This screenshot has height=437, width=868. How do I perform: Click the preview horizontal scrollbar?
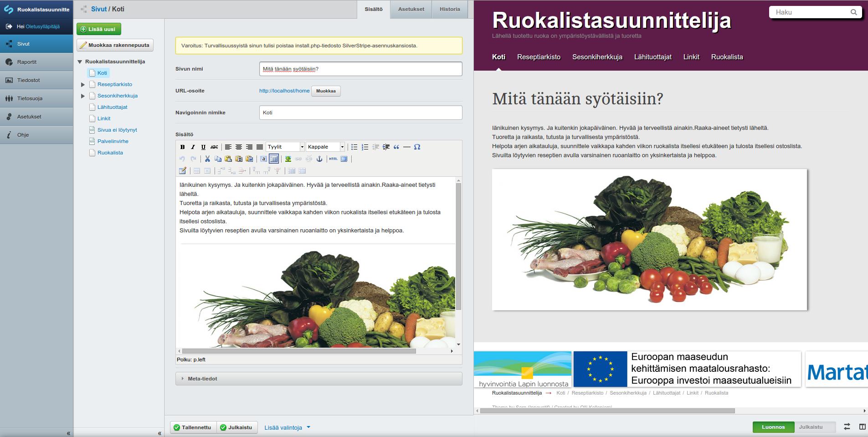pos(607,411)
